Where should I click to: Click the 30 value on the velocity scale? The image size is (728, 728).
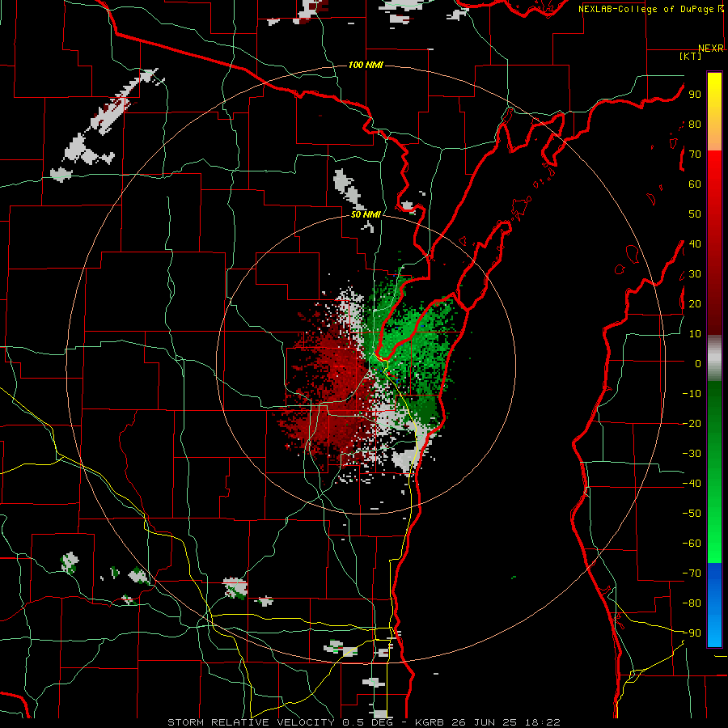(x=695, y=274)
